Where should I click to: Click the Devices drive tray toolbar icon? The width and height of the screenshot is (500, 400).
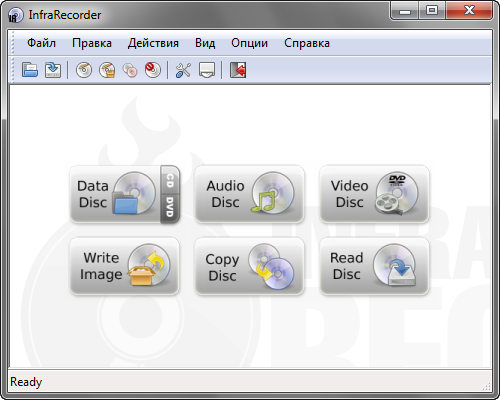click(207, 70)
